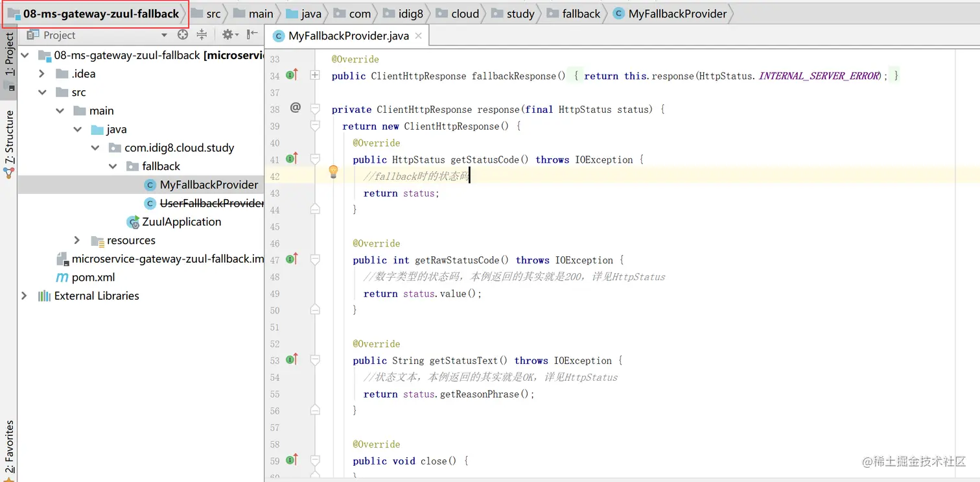The height and width of the screenshot is (482, 980).
Task: Click 'INTERNAL_SERVER_ERROR' constant on line 34
Action: click(x=819, y=76)
